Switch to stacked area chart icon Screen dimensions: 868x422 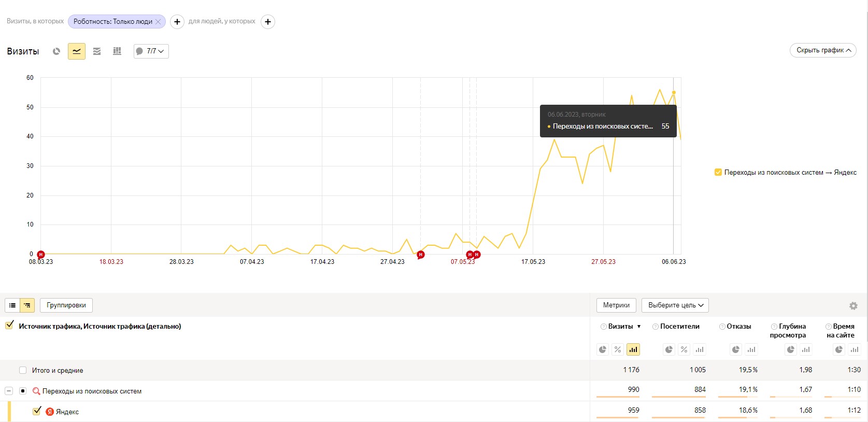point(97,51)
